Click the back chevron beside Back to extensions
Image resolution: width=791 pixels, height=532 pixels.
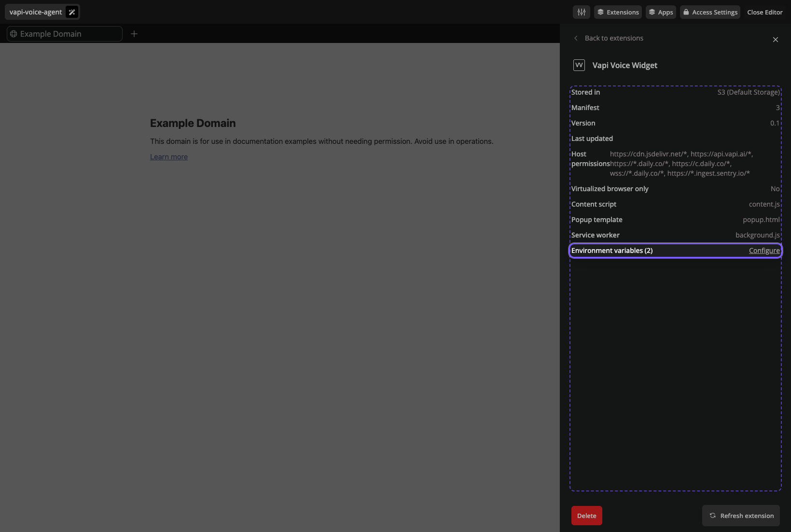pos(575,38)
